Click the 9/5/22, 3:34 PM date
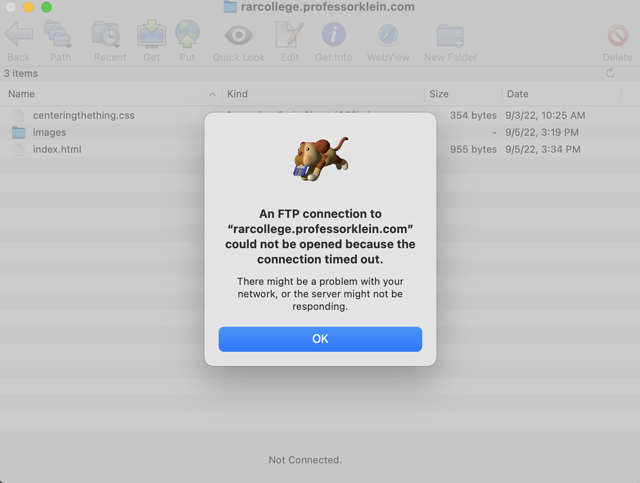This screenshot has height=483, width=640. coord(542,149)
